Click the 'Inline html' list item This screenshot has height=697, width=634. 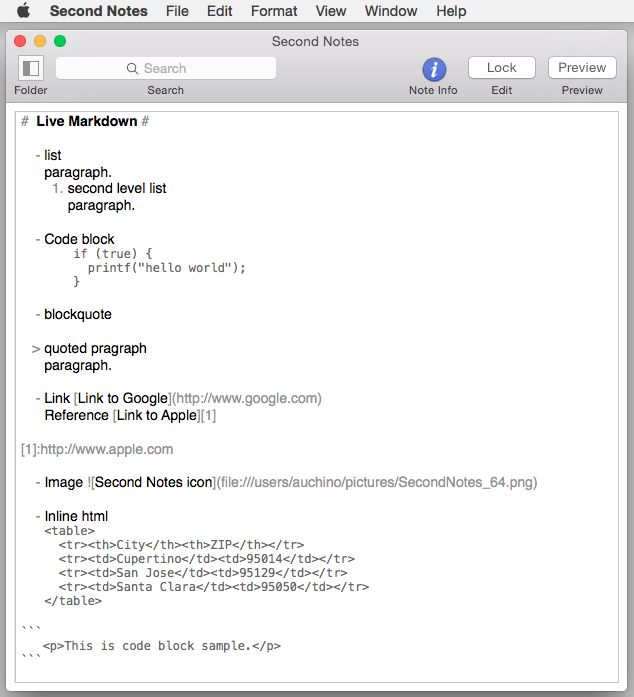click(76, 516)
